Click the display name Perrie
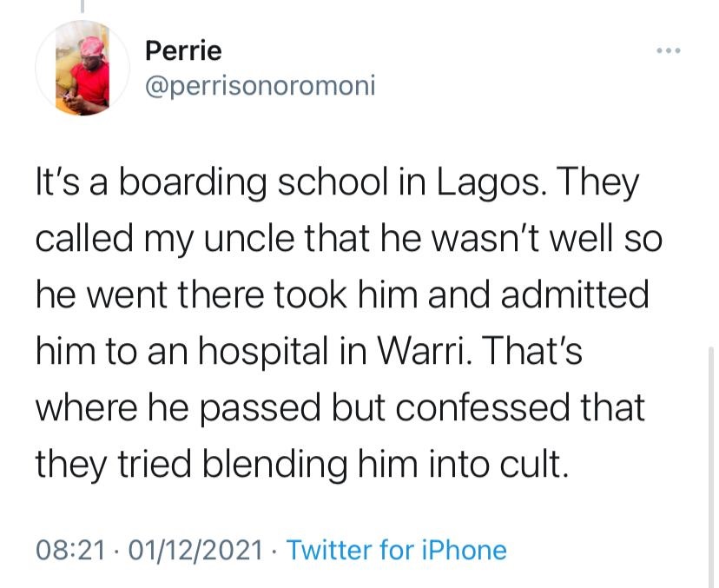 click(183, 51)
